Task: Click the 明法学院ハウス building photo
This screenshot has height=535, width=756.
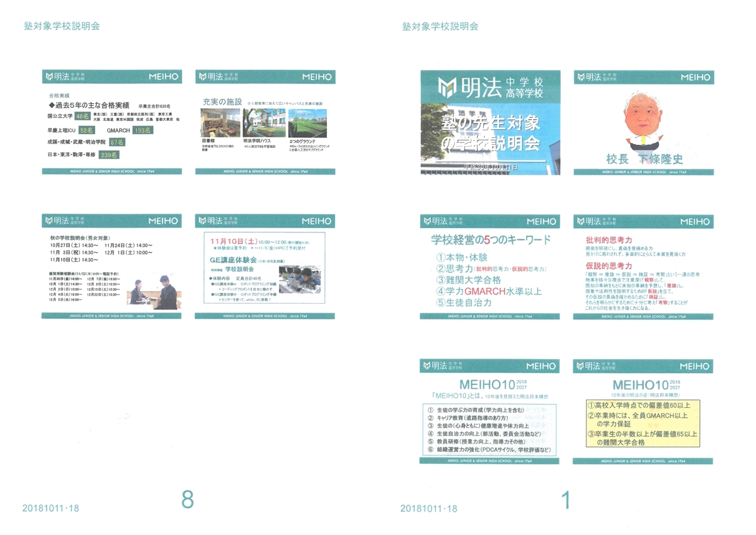Action: (x=264, y=123)
